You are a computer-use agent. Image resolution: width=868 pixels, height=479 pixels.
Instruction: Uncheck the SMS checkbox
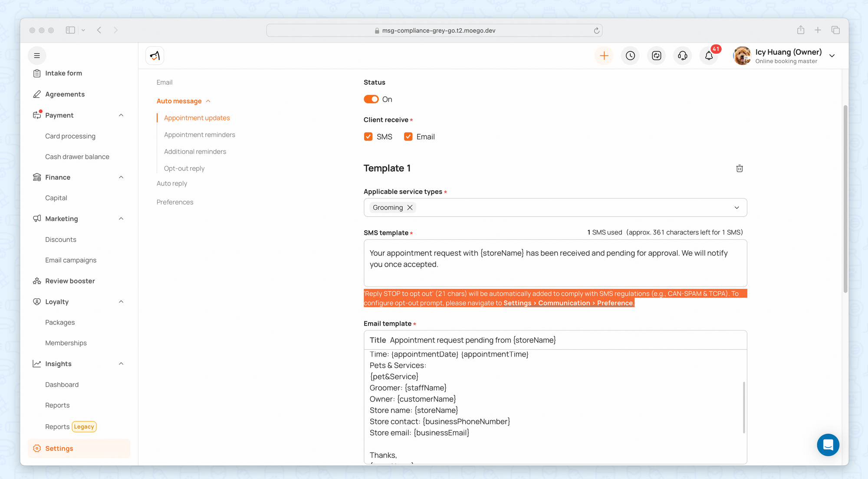368,137
